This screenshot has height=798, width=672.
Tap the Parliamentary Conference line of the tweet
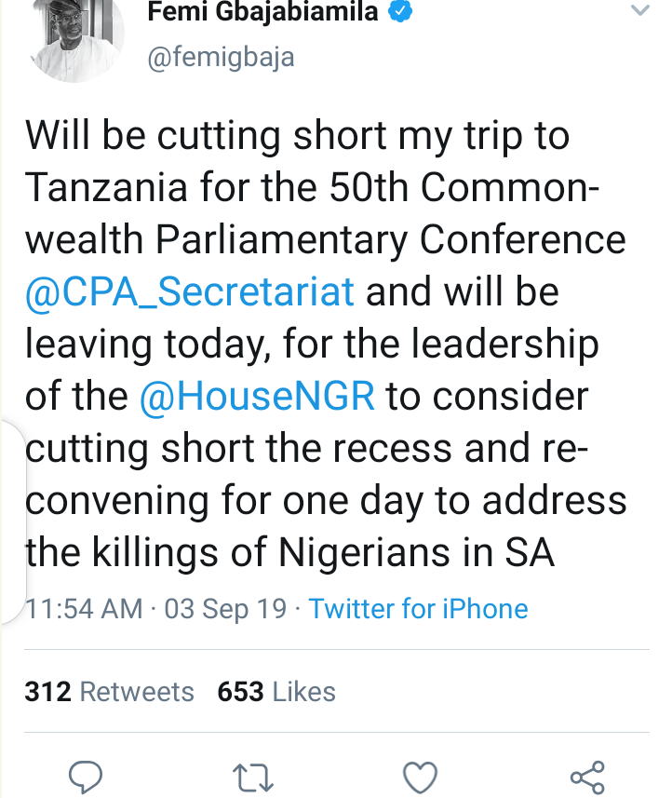[x=326, y=240]
